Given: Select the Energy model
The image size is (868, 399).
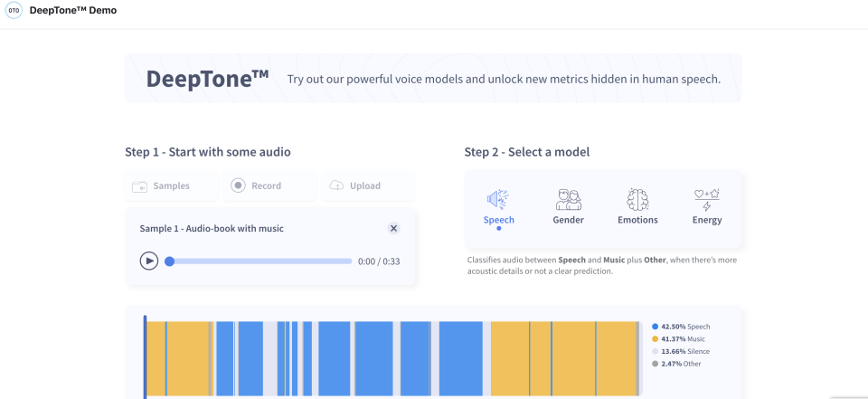Looking at the screenshot, I should [707, 207].
